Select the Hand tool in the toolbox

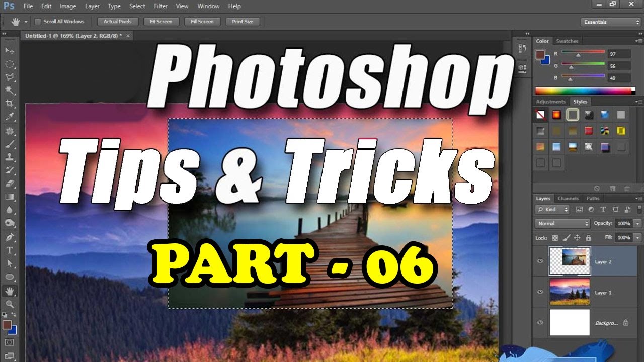click(x=10, y=291)
